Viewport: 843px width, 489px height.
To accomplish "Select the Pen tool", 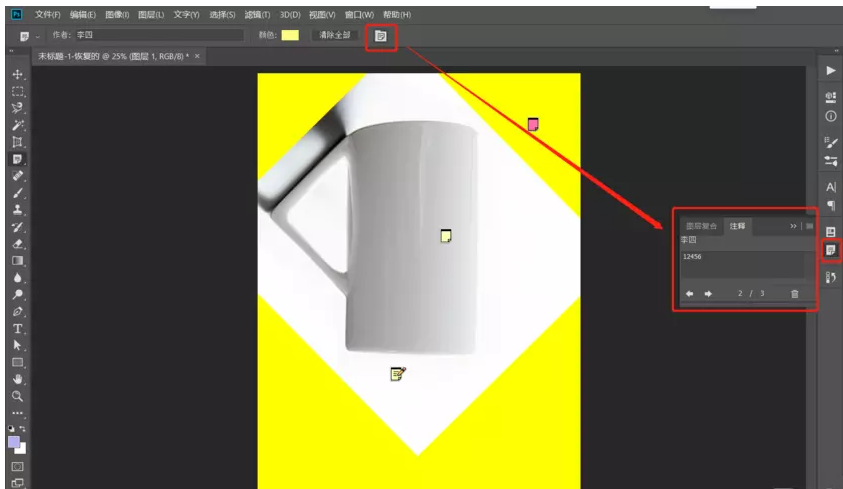I will click(17, 312).
